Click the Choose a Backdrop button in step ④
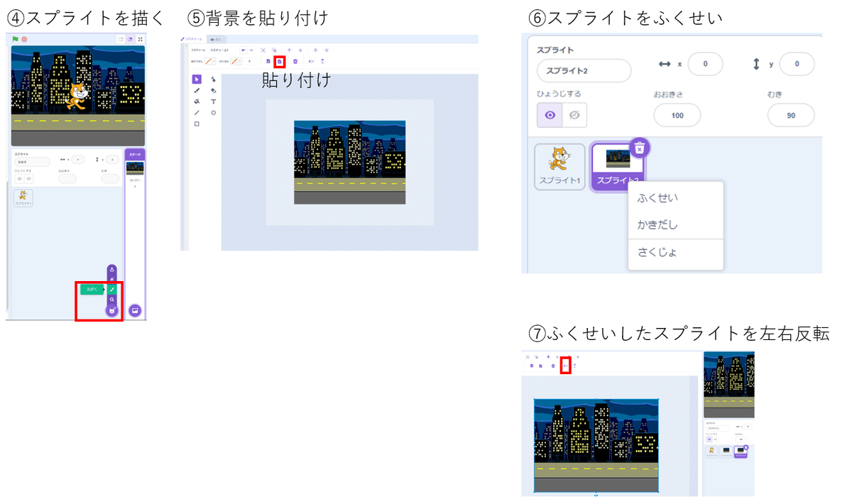This screenshot has width=852, height=504. 135,310
